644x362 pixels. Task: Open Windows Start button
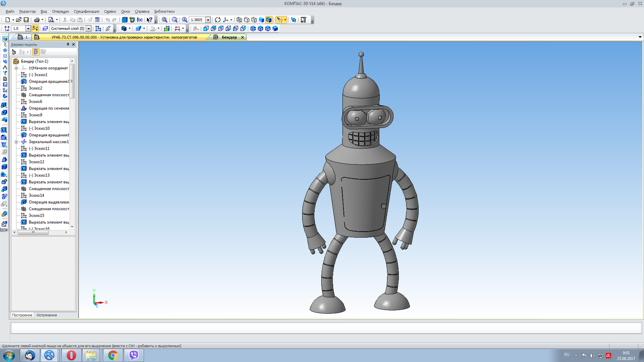[9, 355]
